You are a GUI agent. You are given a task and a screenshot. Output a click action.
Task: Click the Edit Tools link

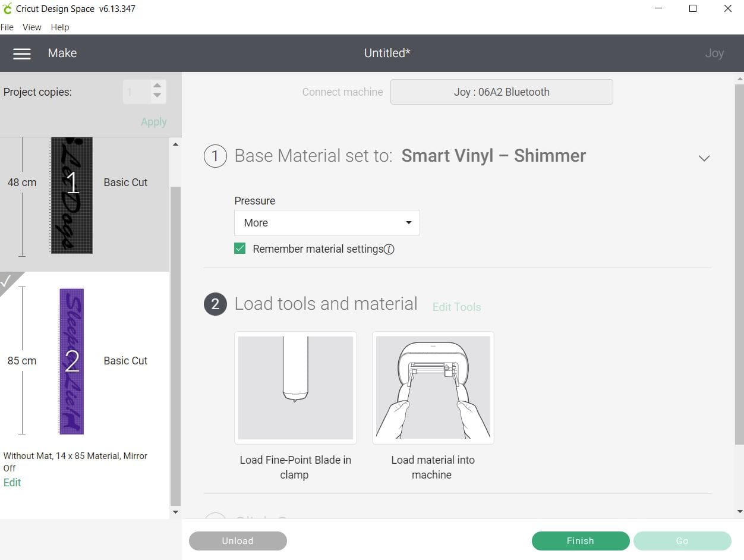point(456,307)
